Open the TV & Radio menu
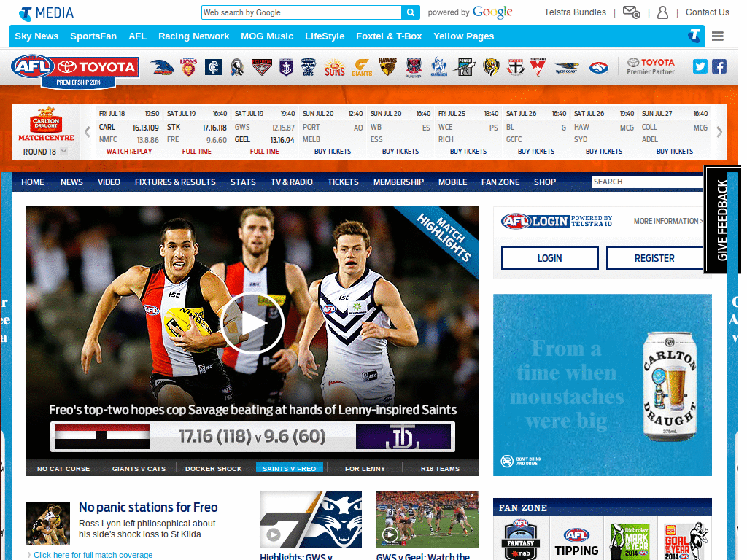The width and height of the screenshot is (747, 560). pos(292,182)
